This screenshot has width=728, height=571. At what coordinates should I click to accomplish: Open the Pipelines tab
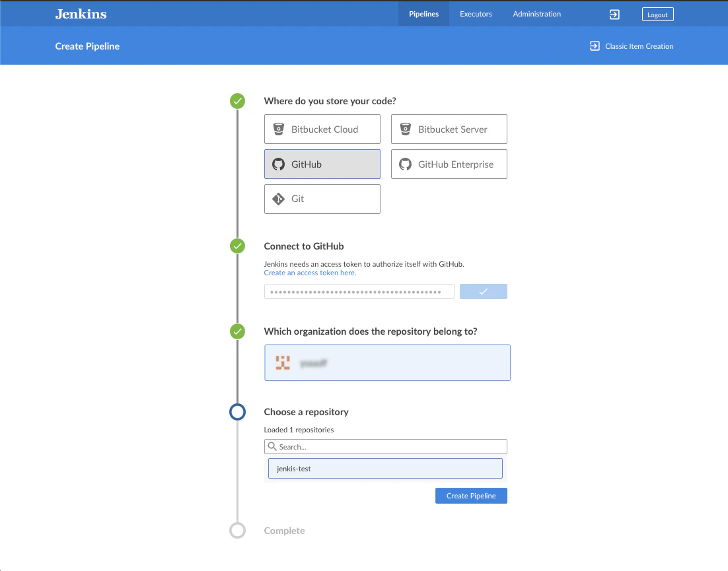423,14
